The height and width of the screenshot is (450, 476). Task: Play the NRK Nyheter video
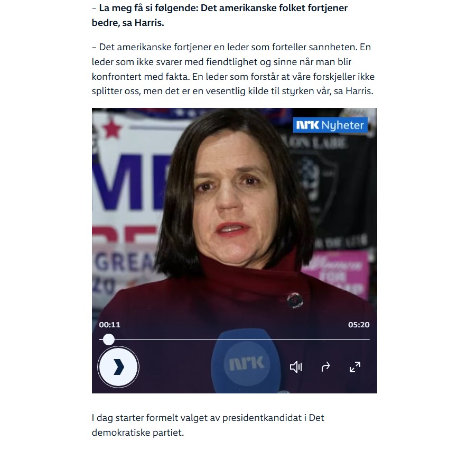[x=118, y=367]
